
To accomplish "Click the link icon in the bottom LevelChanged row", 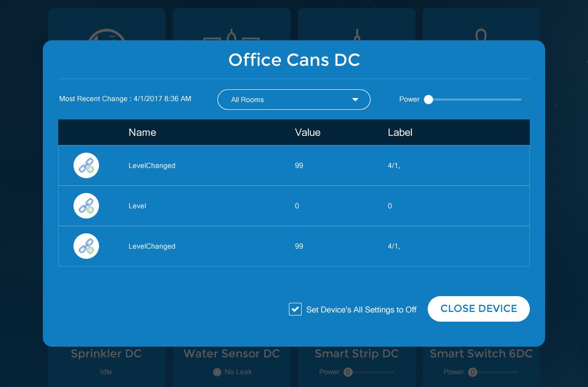I will 86,246.
